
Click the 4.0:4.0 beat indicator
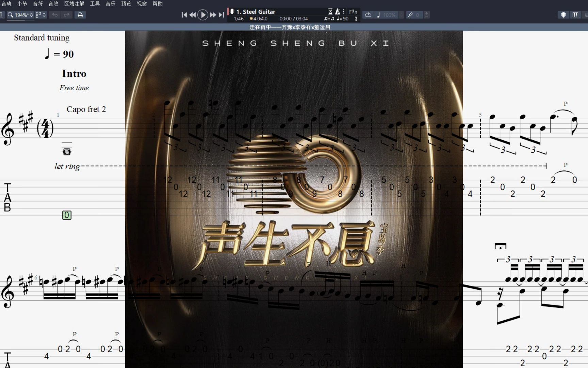tap(259, 19)
